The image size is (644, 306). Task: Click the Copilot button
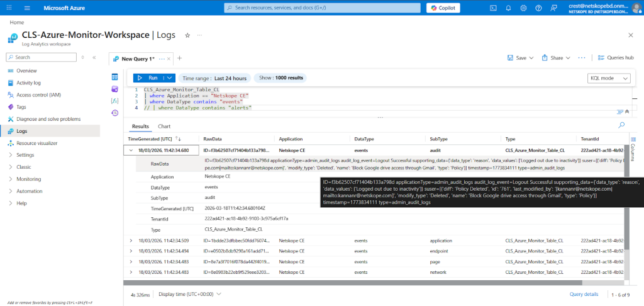(443, 8)
